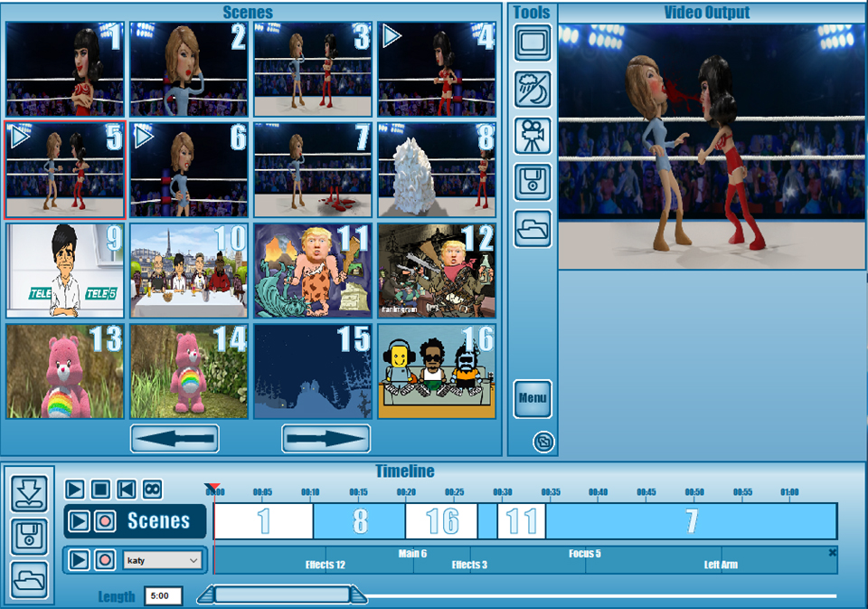
Task: Go to the next scenes page
Action: (x=326, y=438)
